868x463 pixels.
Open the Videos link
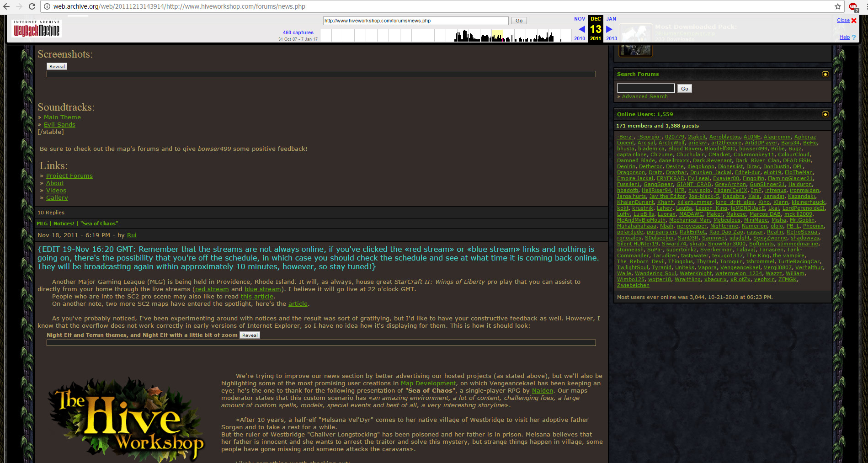56,191
